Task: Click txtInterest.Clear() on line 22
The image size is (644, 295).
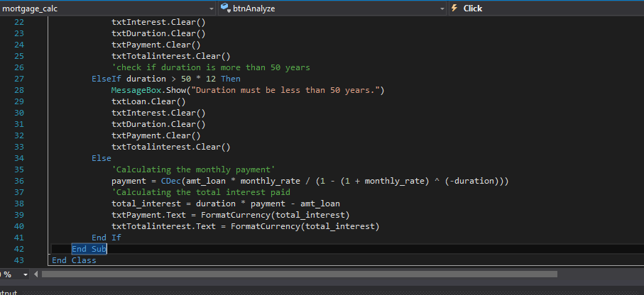Action: (158, 22)
